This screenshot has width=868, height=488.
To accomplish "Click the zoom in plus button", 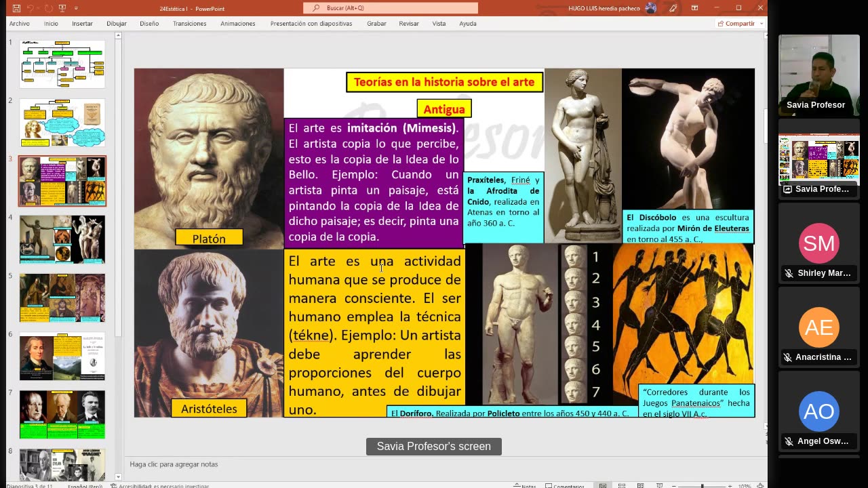I will pos(730,485).
